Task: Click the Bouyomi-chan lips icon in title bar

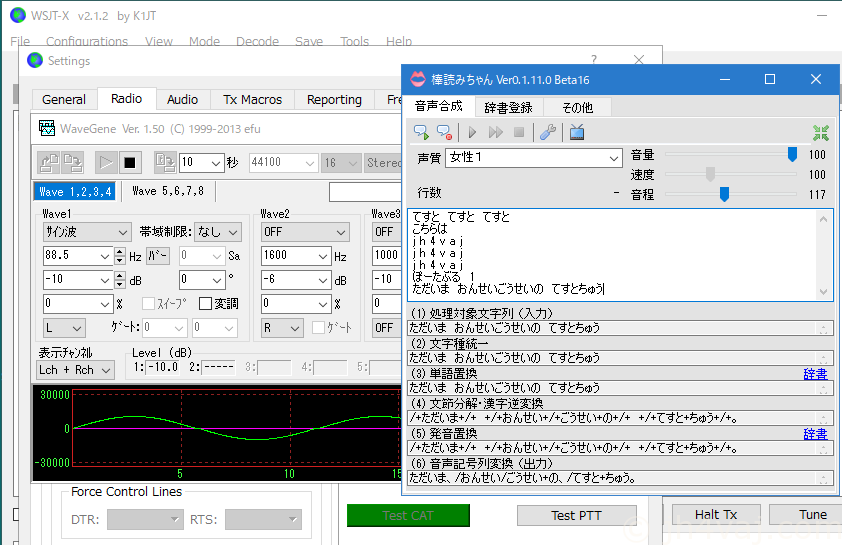Action: click(418, 79)
